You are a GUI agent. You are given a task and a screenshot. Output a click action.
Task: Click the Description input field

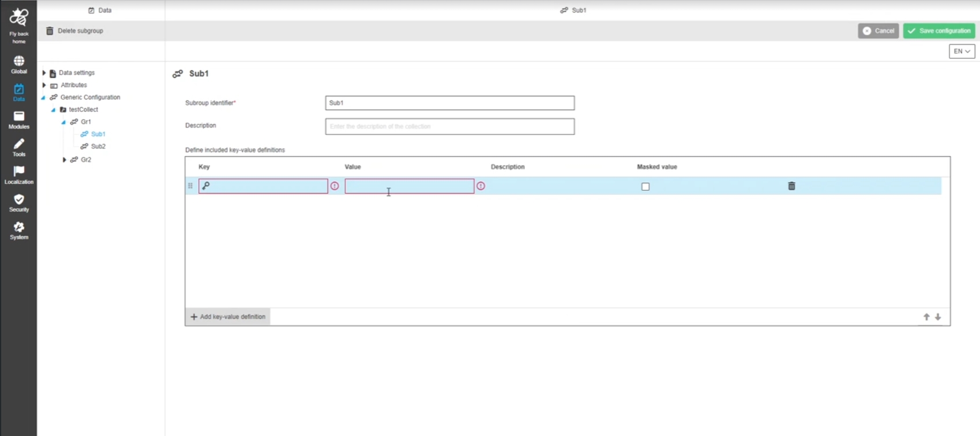point(450,126)
